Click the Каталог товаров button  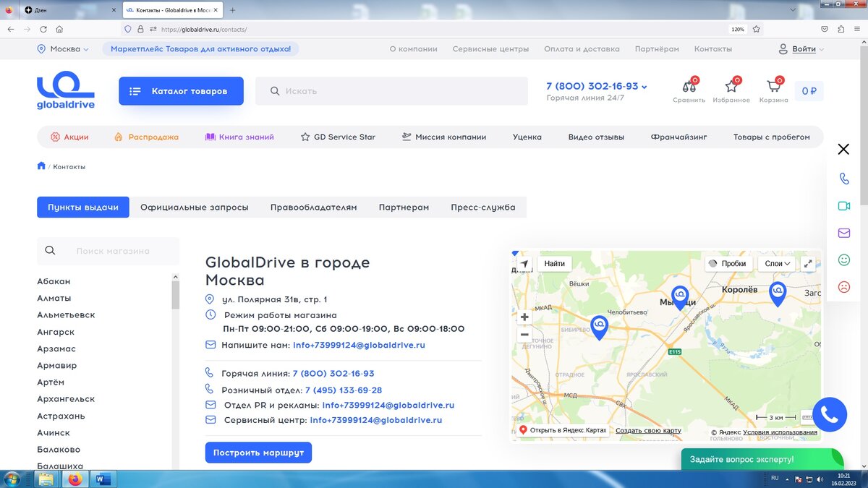[181, 91]
